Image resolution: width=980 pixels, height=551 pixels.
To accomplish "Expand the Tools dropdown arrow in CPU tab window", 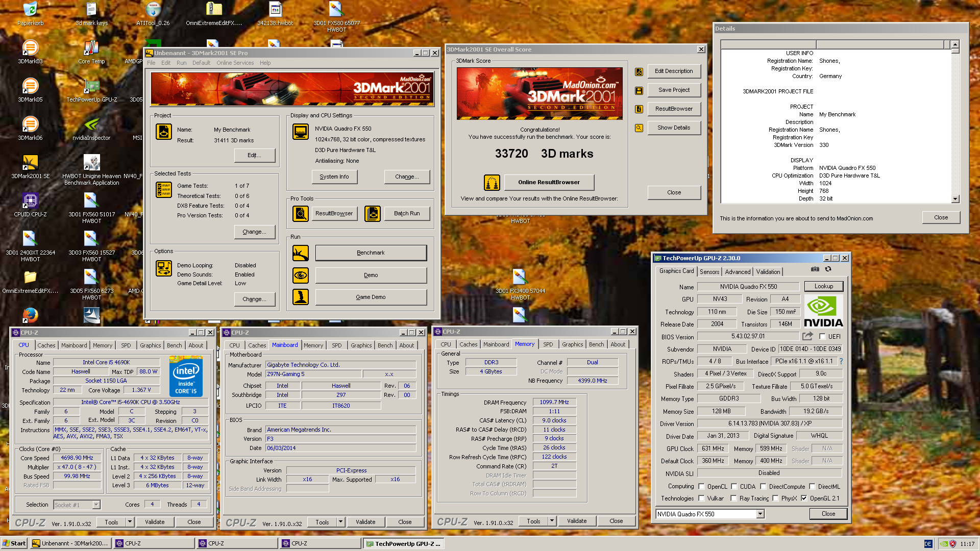I will click(x=130, y=522).
